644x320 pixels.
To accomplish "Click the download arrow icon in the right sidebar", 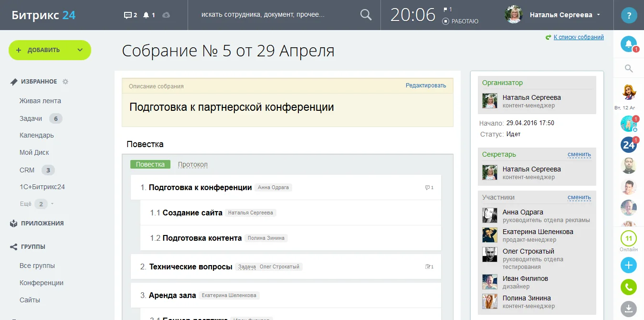I will (x=628, y=308).
